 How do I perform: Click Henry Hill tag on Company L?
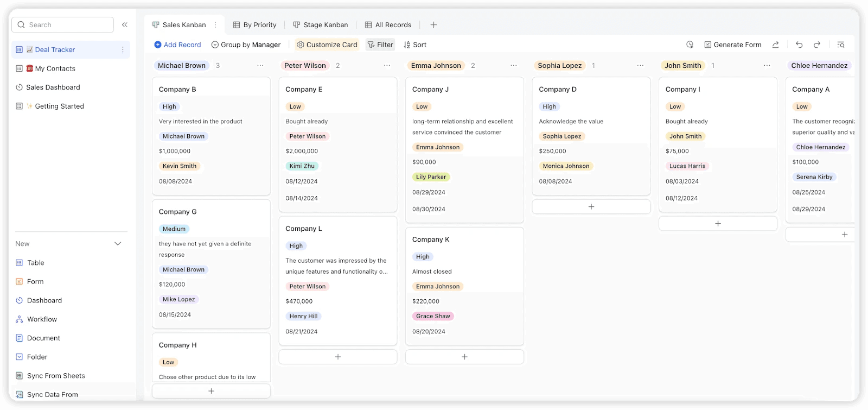(303, 316)
